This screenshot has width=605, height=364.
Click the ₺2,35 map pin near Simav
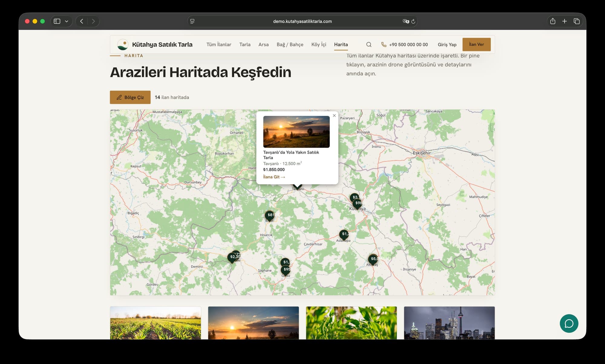(x=232, y=257)
